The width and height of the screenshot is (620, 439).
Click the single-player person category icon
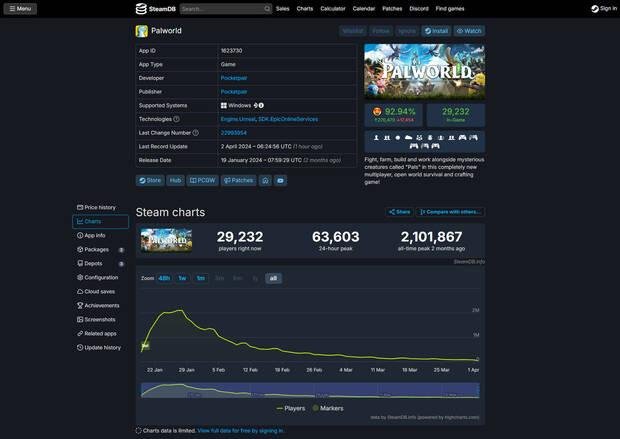point(376,138)
